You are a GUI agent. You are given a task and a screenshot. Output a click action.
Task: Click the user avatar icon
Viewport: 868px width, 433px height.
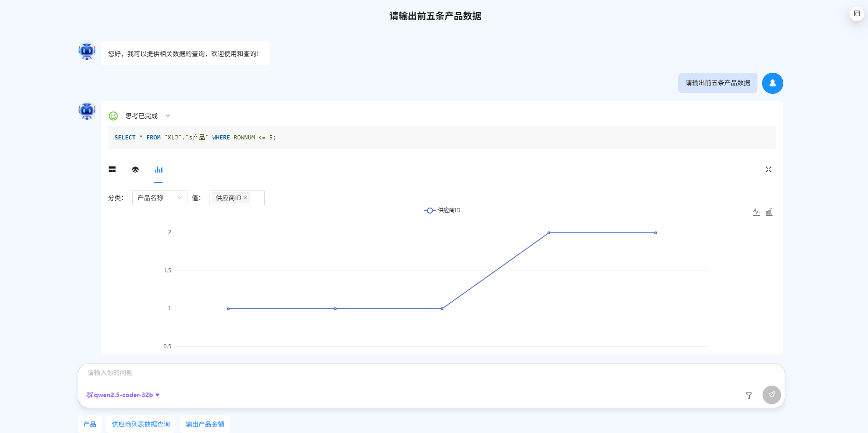tap(772, 83)
